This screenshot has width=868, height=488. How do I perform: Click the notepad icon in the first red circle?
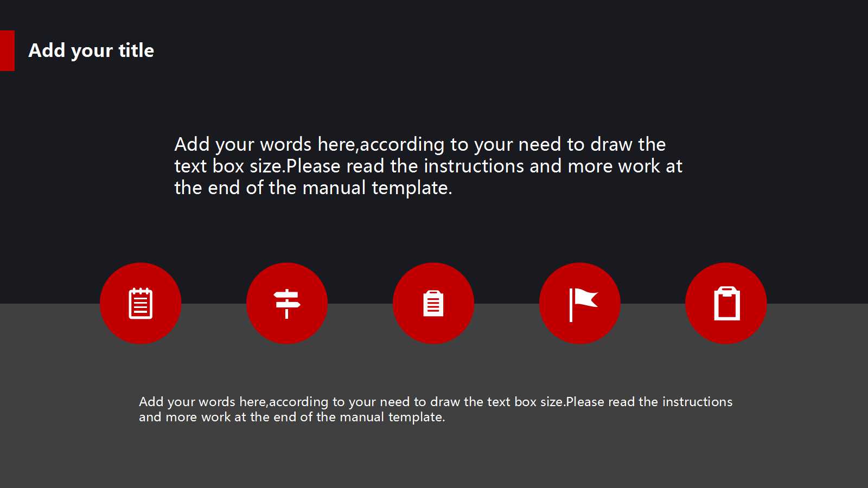pos(141,303)
